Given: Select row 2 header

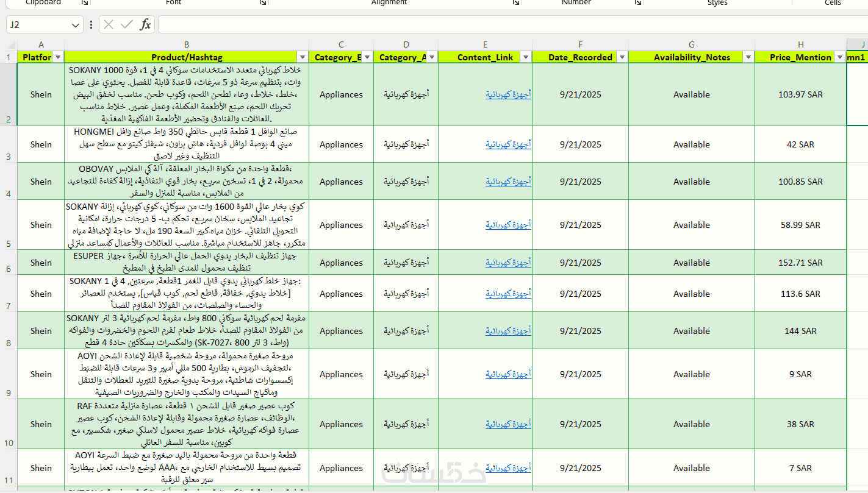Looking at the screenshot, I should (x=9, y=94).
